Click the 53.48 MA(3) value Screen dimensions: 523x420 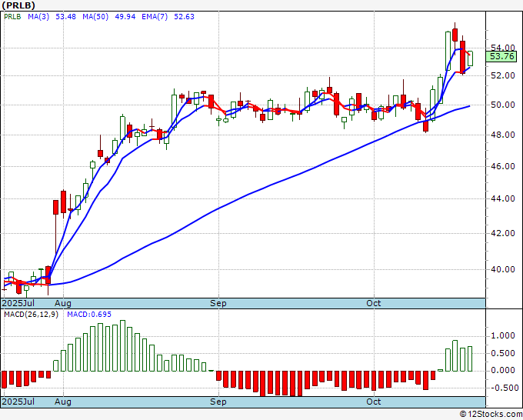65,17
